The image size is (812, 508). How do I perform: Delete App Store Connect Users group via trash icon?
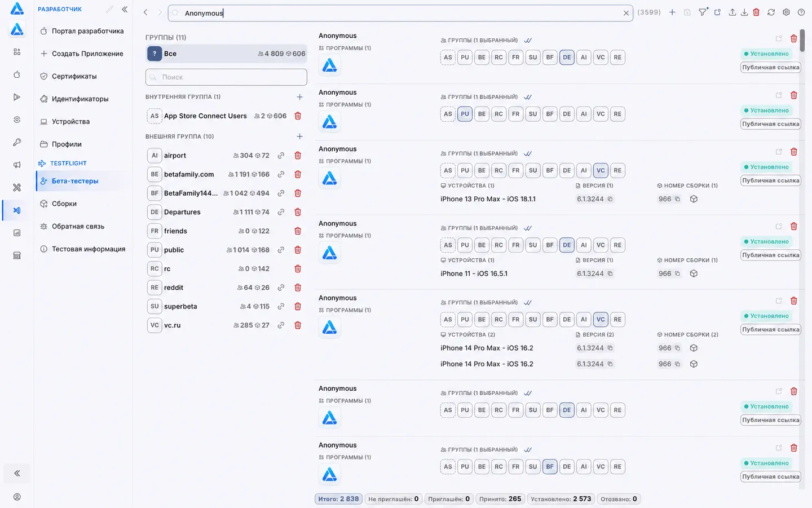(298, 116)
